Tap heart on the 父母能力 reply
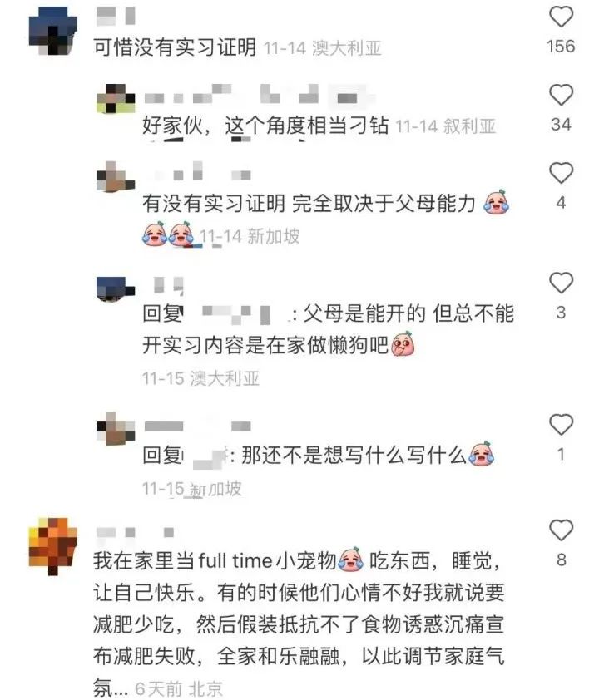 coord(561,173)
